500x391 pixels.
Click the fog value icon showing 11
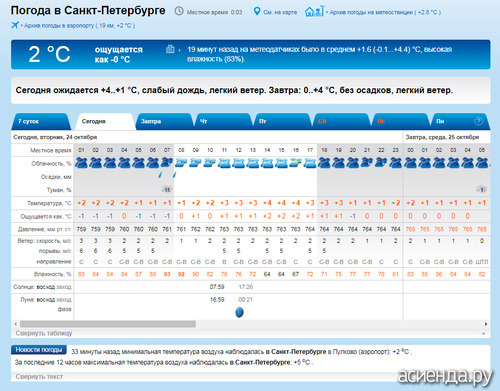[x=167, y=190]
